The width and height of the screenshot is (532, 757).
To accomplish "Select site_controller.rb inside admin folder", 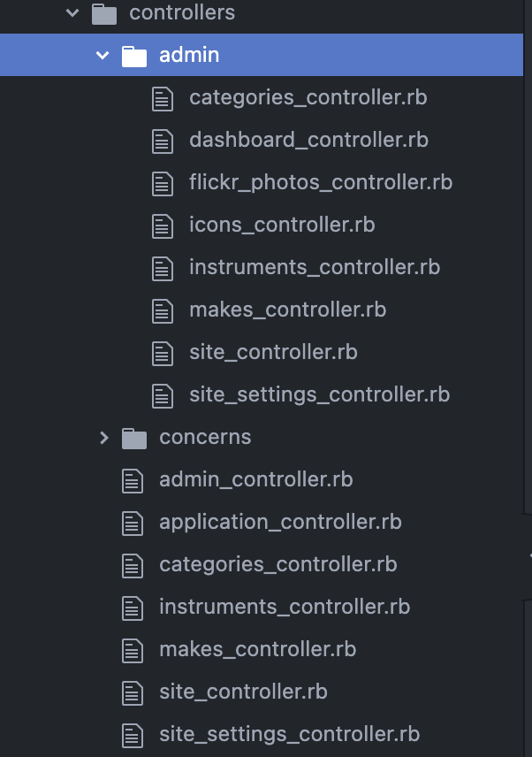I will click(x=273, y=352).
